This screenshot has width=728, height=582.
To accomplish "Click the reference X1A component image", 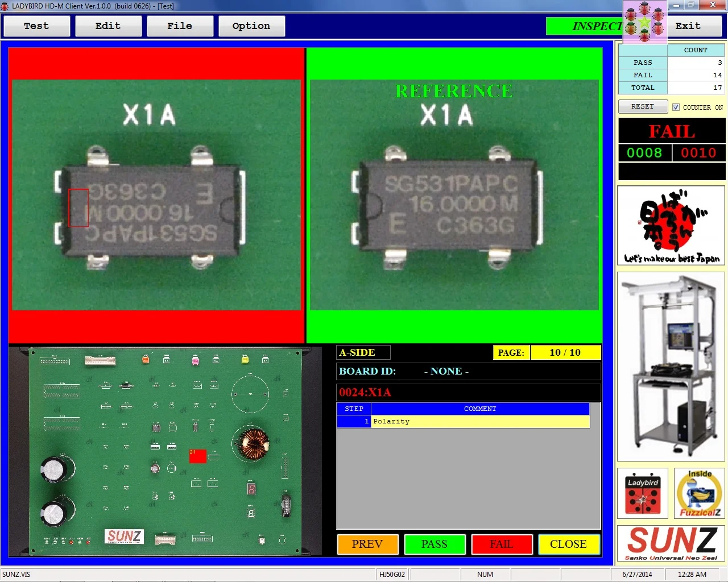I will pos(454,195).
